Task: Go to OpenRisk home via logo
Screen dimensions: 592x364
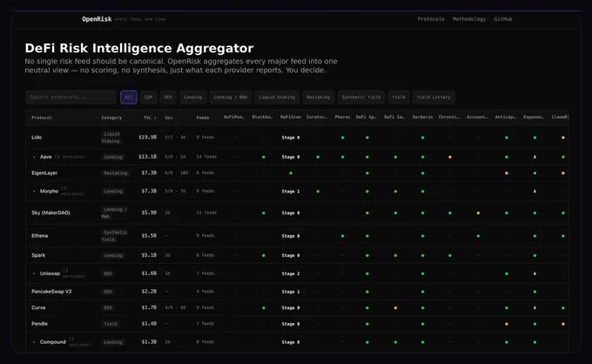Action: point(97,19)
